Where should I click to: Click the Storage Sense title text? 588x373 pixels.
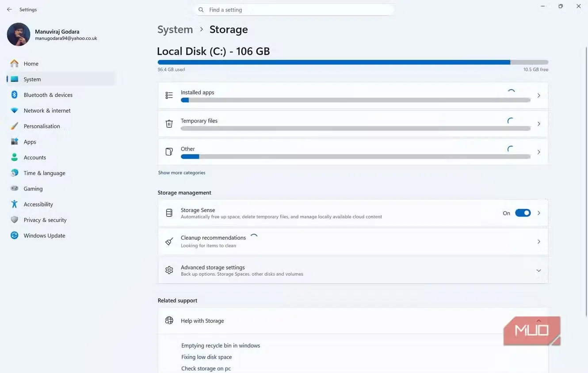198,210
